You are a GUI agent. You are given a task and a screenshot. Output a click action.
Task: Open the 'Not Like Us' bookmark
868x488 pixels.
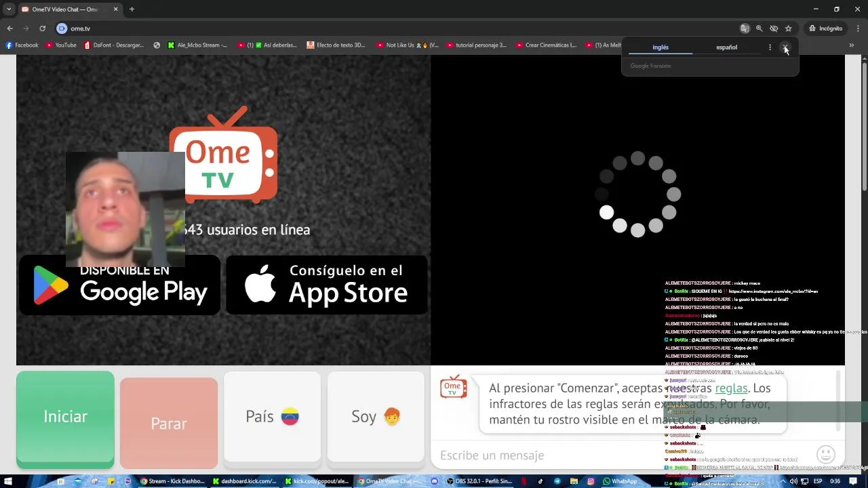click(x=408, y=45)
